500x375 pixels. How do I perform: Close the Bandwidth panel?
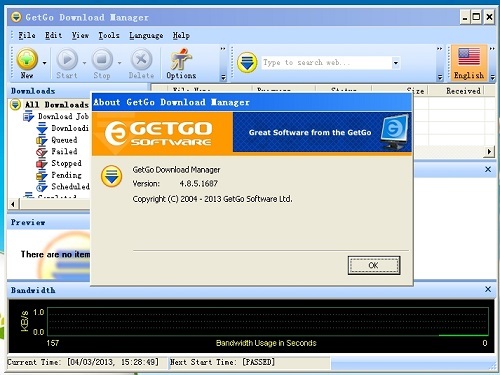click(x=488, y=289)
